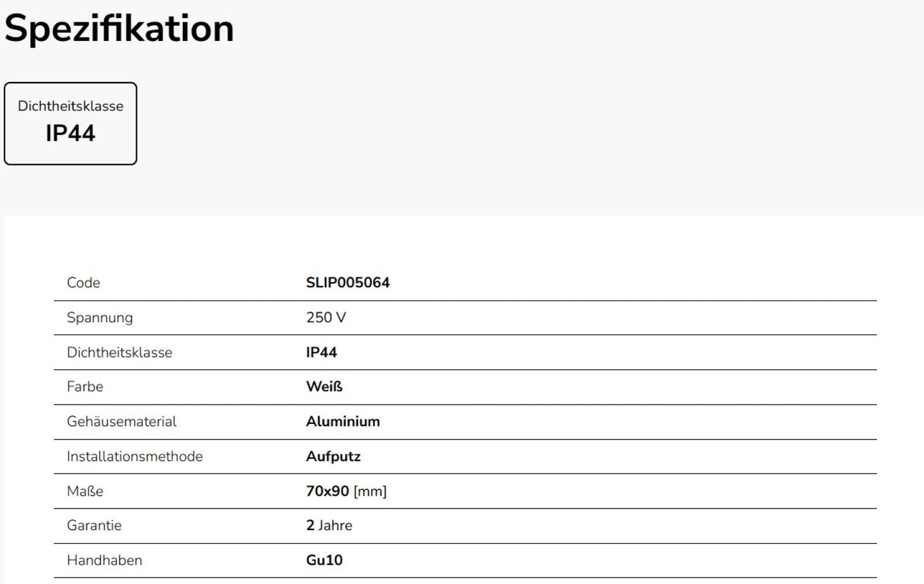Select the product code SLIP005064
Image resolution: width=924 pixels, height=584 pixels.
347,283
